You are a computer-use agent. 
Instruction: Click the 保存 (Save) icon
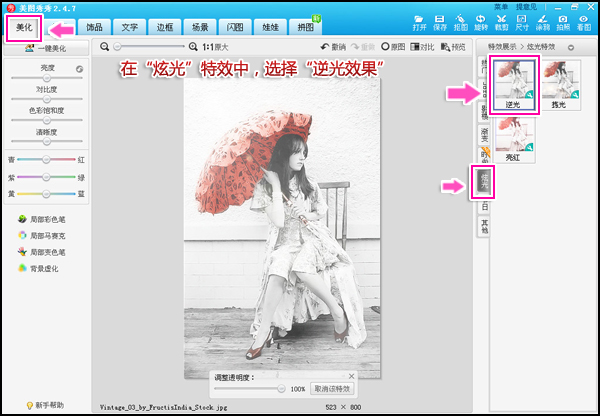coord(440,23)
